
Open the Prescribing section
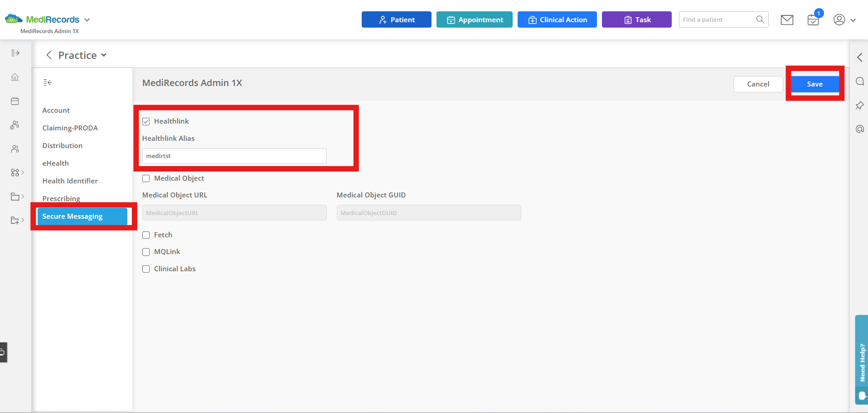coord(61,199)
